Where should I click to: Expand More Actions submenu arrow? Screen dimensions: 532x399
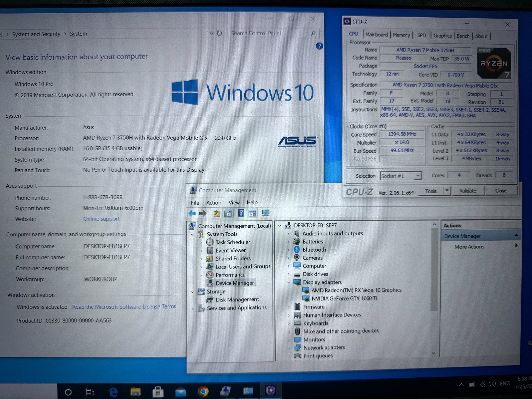(516, 246)
